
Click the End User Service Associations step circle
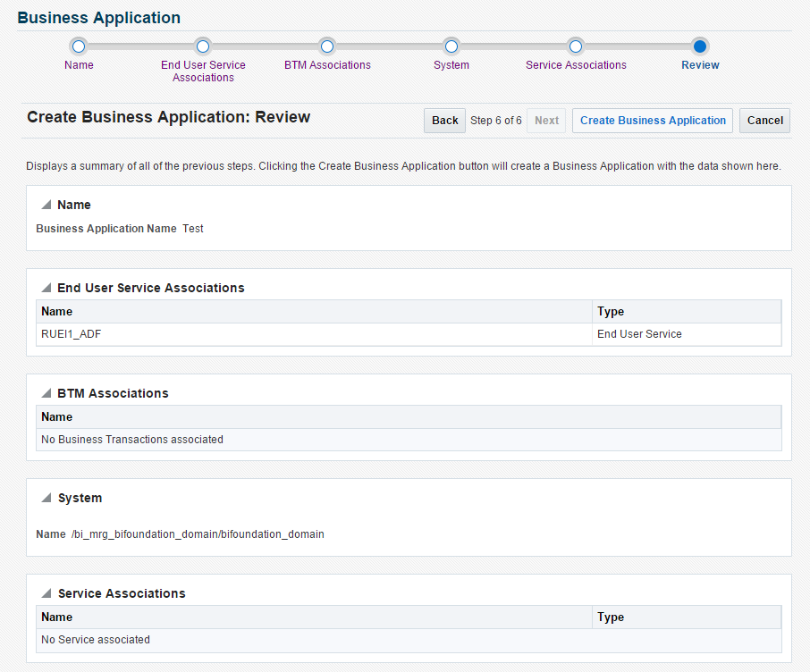pos(203,46)
